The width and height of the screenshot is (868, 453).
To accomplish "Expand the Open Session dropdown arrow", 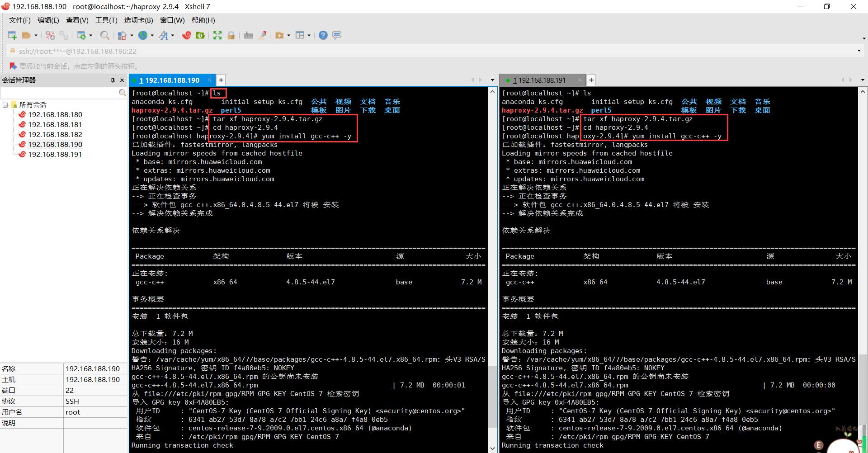I will [x=36, y=35].
